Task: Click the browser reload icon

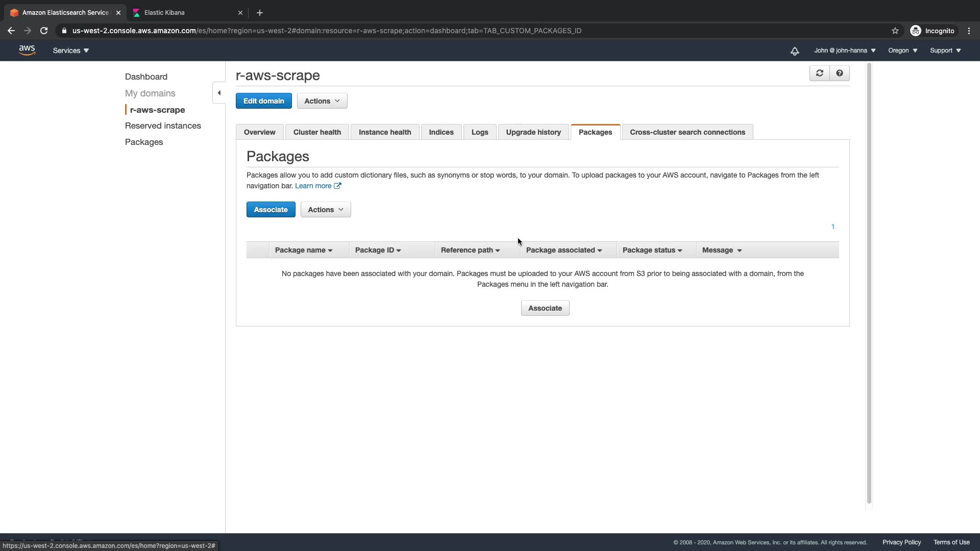Action: point(44,31)
